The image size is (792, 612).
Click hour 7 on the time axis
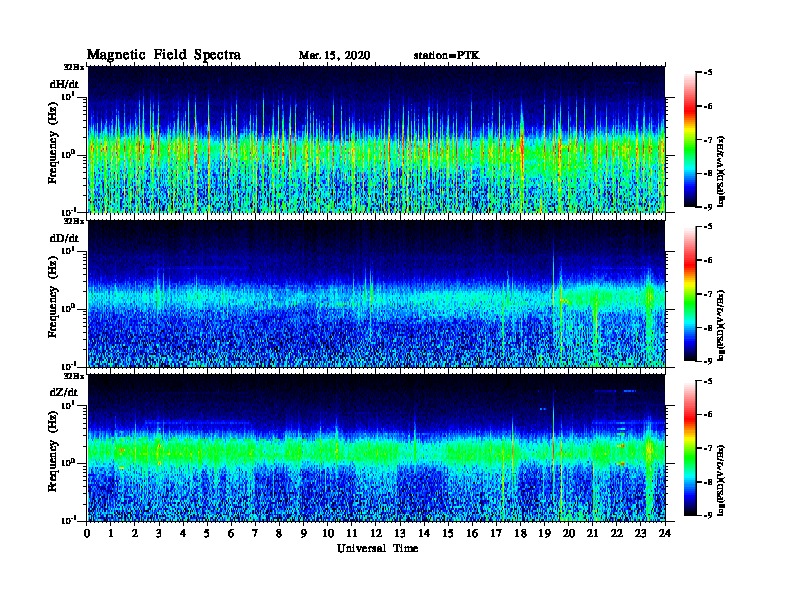tap(256, 533)
